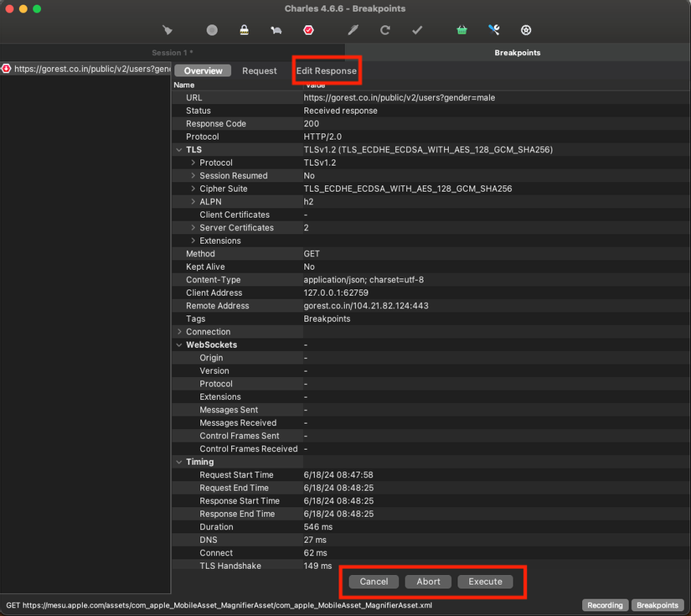This screenshot has width=691, height=616.
Task: Execute the breakpoint with the Execute button
Action: click(x=484, y=581)
